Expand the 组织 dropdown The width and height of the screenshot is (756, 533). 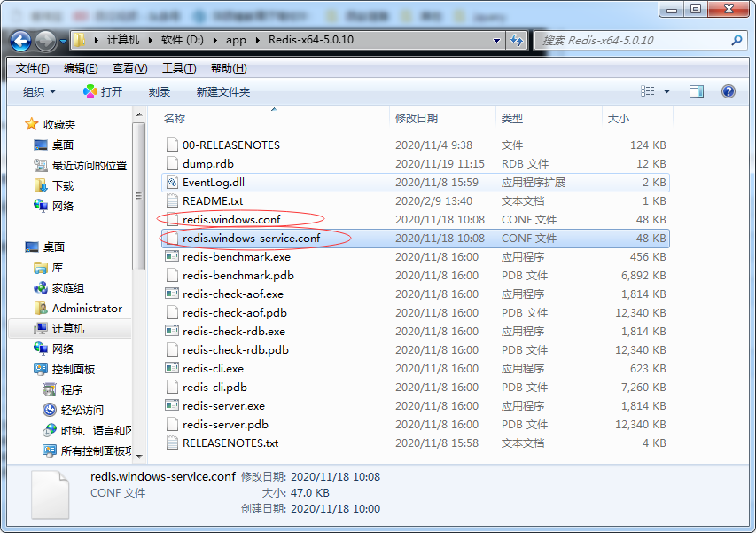tap(40, 91)
